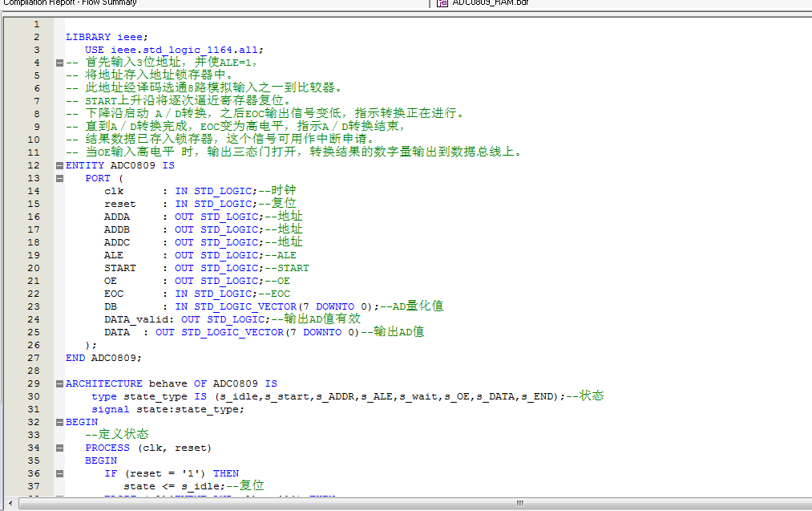Click the 'DB' port name on line 23
Image resolution: width=812 pixels, height=511 pixels.
[x=111, y=306]
